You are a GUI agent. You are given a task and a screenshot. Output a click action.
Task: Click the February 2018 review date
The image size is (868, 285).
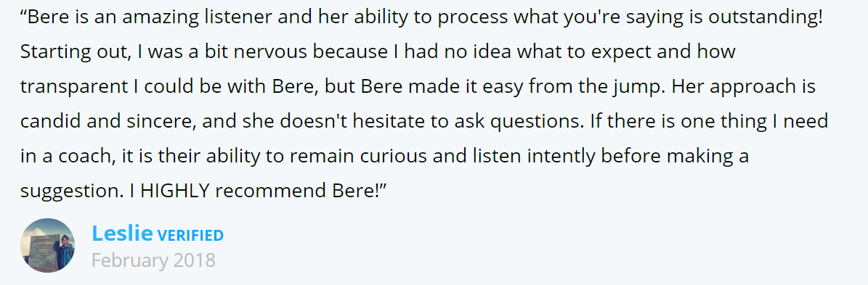(153, 260)
